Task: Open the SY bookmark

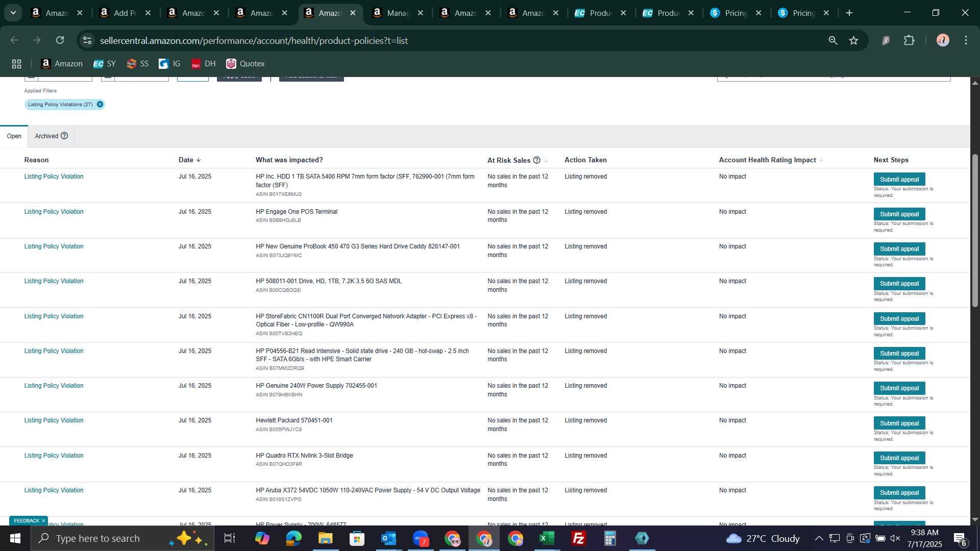Action: coord(105,64)
